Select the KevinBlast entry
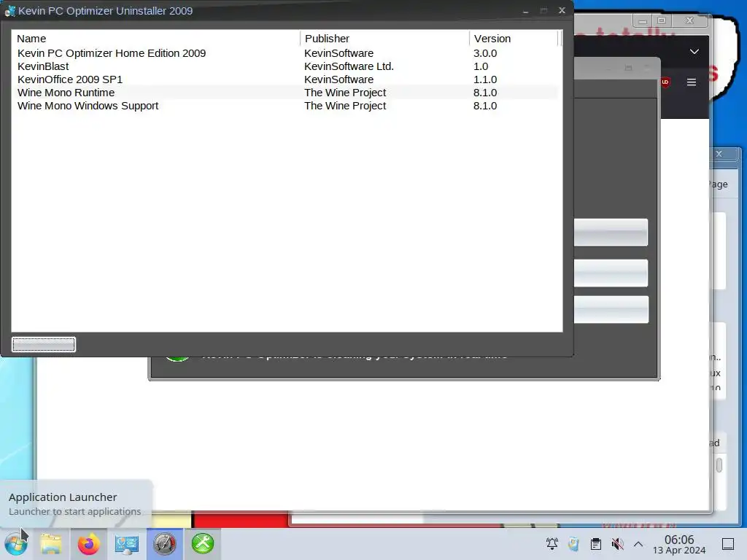The height and width of the screenshot is (560, 747). pos(285,66)
